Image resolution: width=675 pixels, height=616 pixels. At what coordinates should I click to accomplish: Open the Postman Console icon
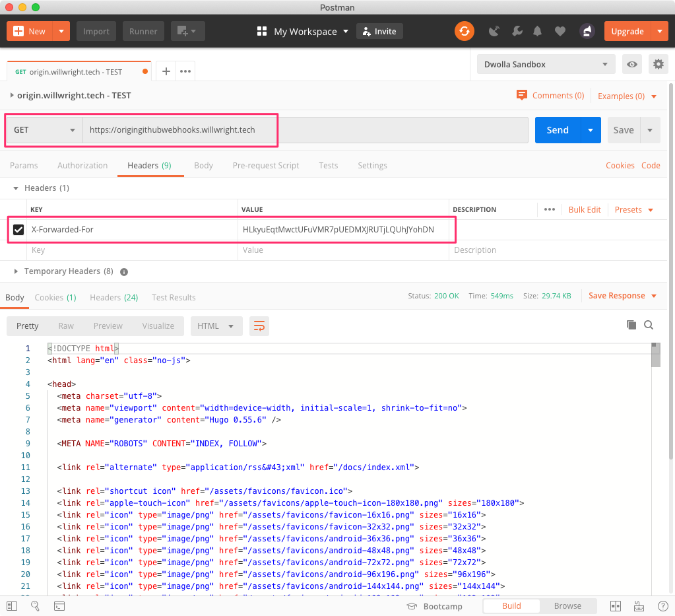point(59,606)
